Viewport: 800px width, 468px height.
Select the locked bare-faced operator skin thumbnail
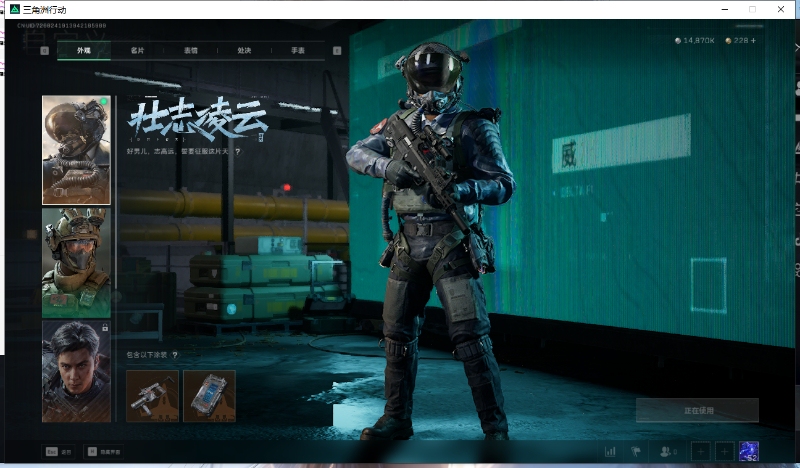(76, 372)
